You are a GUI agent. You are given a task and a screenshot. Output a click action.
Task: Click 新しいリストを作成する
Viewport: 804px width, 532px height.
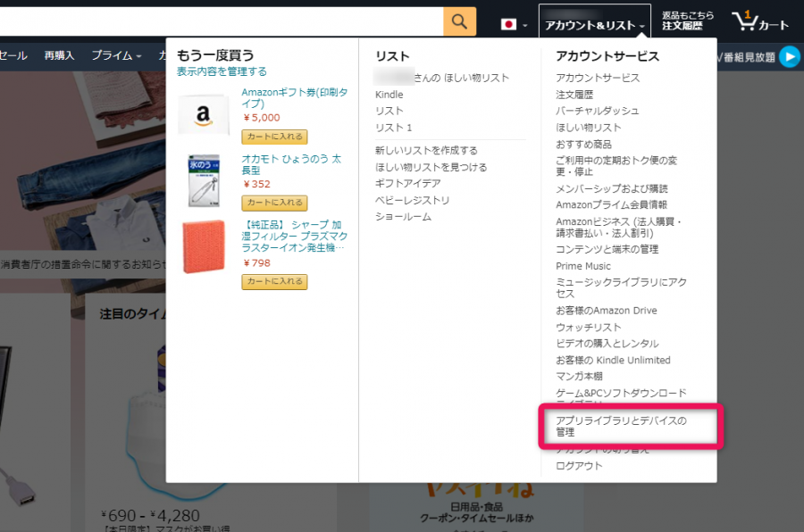coord(426,151)
